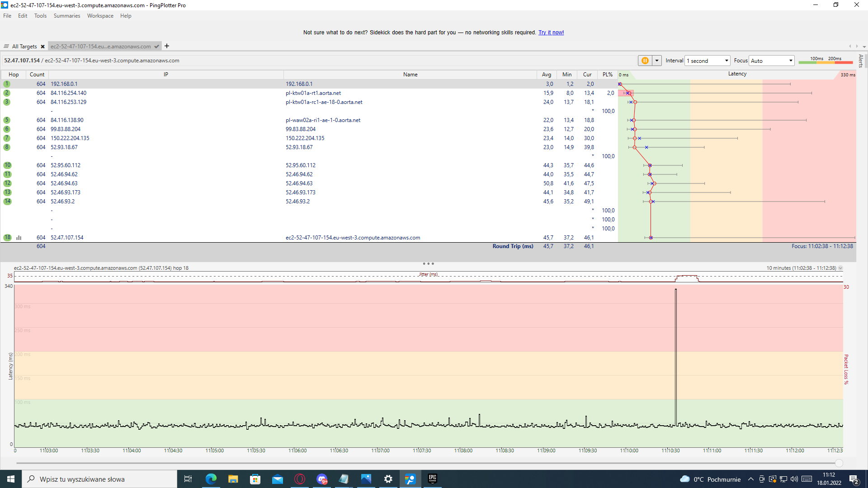The height and width of the screenshot is (488, 868).
Task: Open the All Targets hamburger menu icon
Action: click(x=6, y=47)
